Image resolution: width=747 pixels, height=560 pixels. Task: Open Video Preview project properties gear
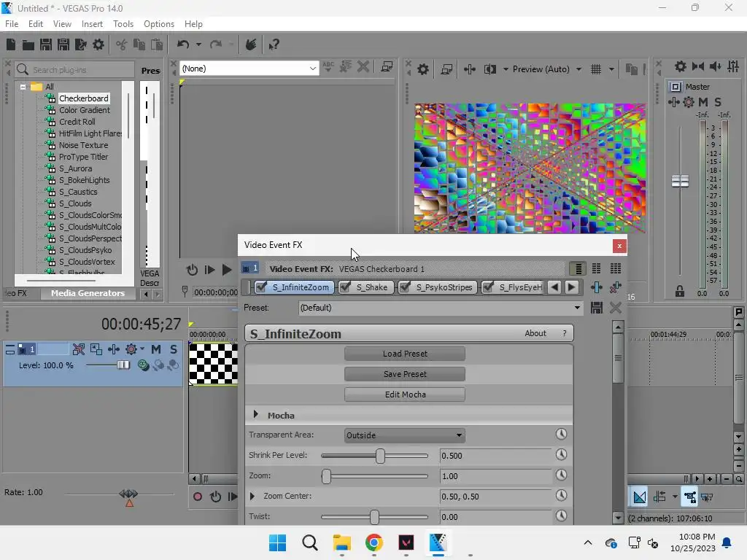pyautogui.click(x=422, y=69)
